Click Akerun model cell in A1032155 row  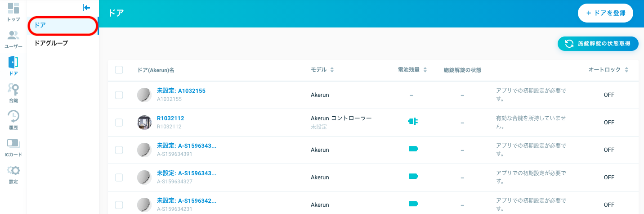[x=320, y=95]
